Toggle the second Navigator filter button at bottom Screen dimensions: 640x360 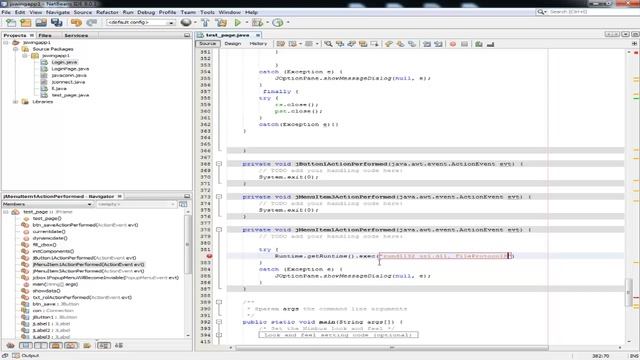[x=40, y=346]
